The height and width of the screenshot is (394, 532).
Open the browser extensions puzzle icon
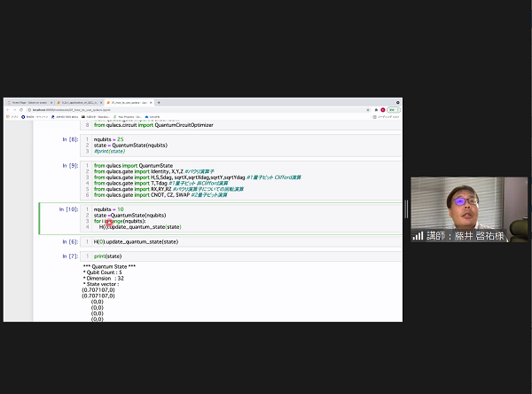pos(376,110)
